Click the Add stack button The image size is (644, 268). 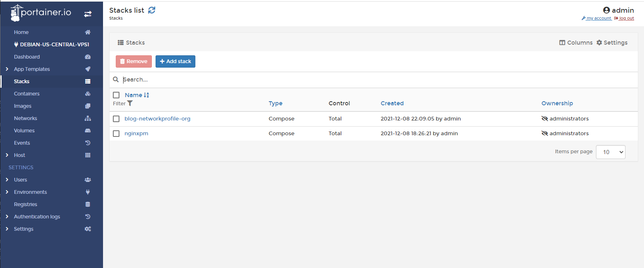(x=175, y=61)
